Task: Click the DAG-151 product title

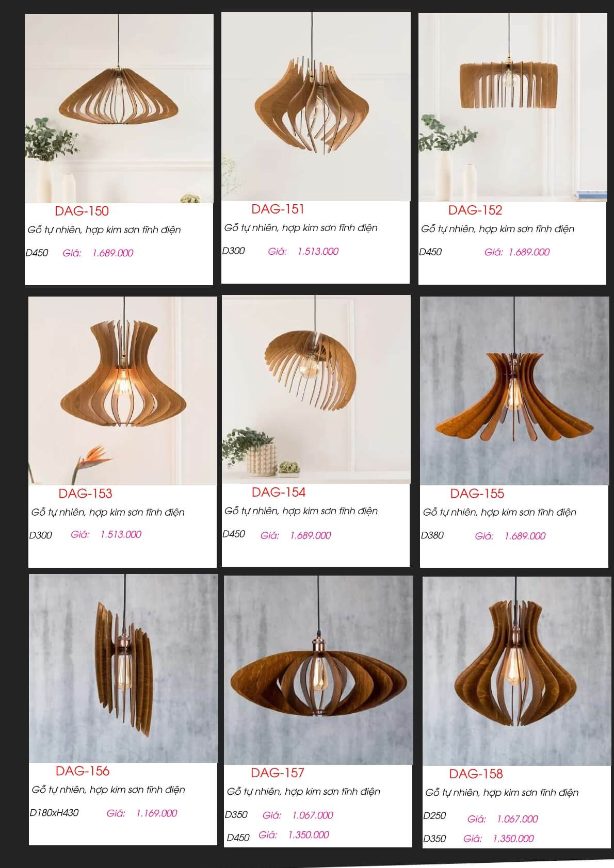Action: point(278,209)
